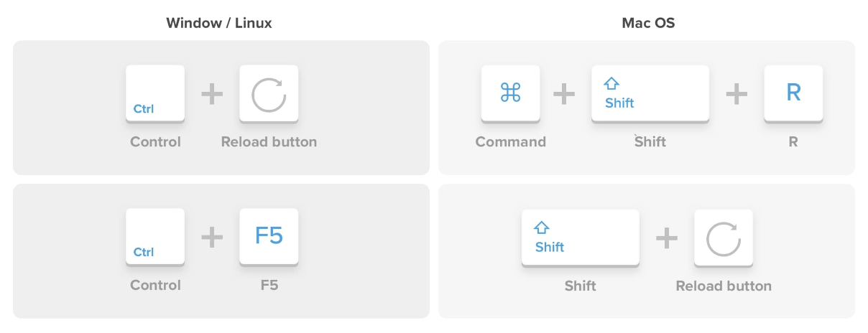Viewport: 868px width, 333px height.
Task: Click the plus sign between Ctrl and F5
Action: [x=212, y=238]
